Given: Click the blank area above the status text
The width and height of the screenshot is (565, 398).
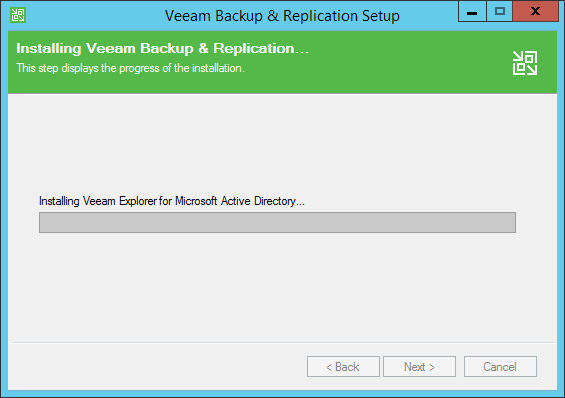Looking at the screenshot, I should click(x=282, y=144).
